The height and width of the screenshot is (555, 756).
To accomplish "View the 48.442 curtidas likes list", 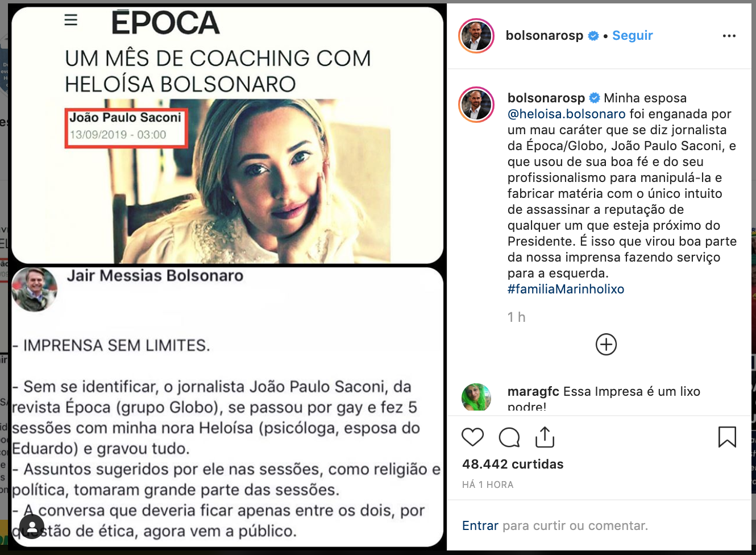I will [x=513, y=464].
